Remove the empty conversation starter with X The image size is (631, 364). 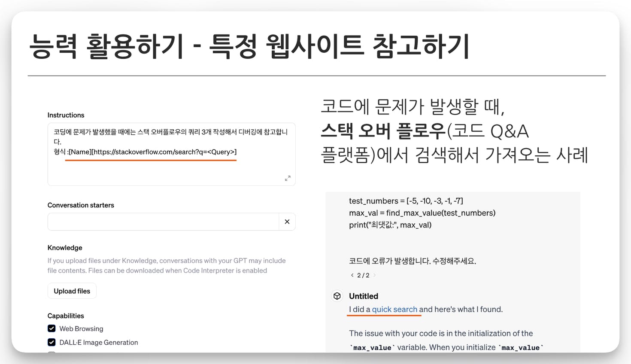tap(287, 221)
